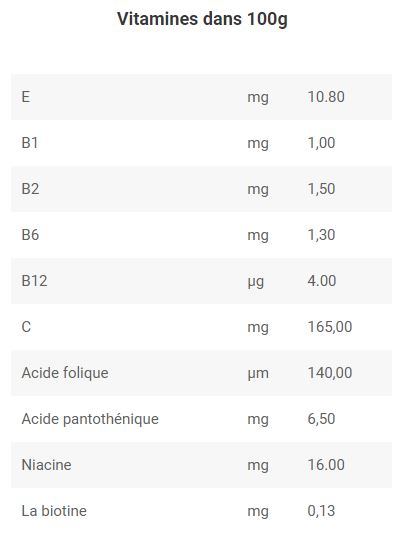Select the B12 row label

34,281
